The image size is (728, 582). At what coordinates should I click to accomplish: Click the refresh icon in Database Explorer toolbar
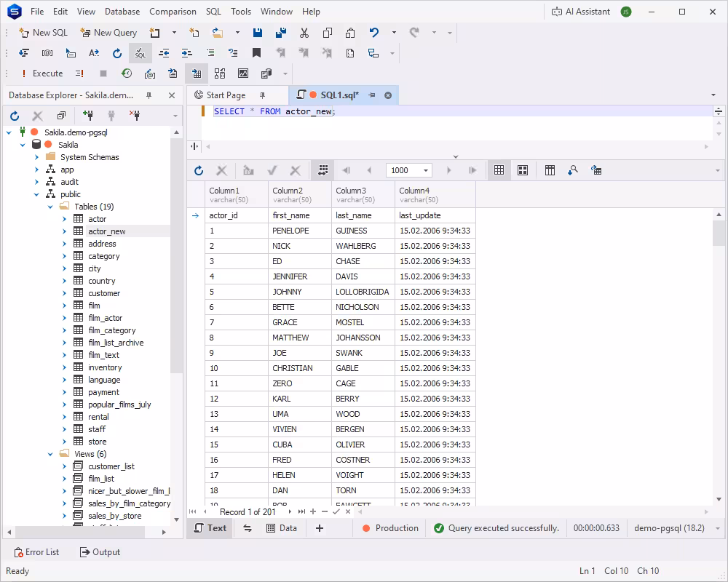click(15, 116)
